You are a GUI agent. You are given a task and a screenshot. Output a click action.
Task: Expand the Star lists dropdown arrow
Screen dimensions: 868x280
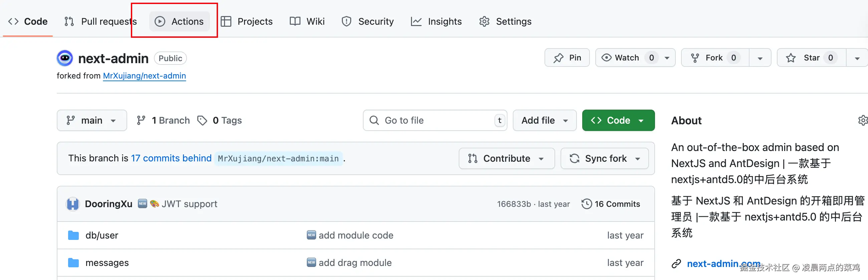857,58
